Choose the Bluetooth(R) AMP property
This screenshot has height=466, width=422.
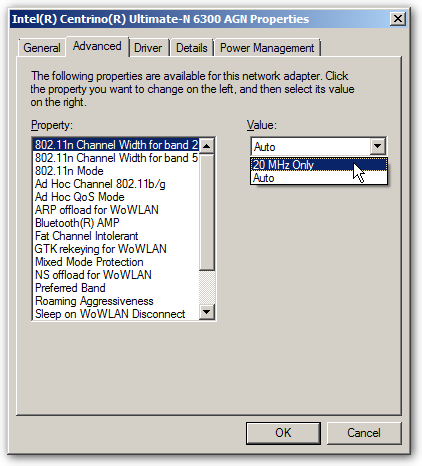click(x=116, y=223)
